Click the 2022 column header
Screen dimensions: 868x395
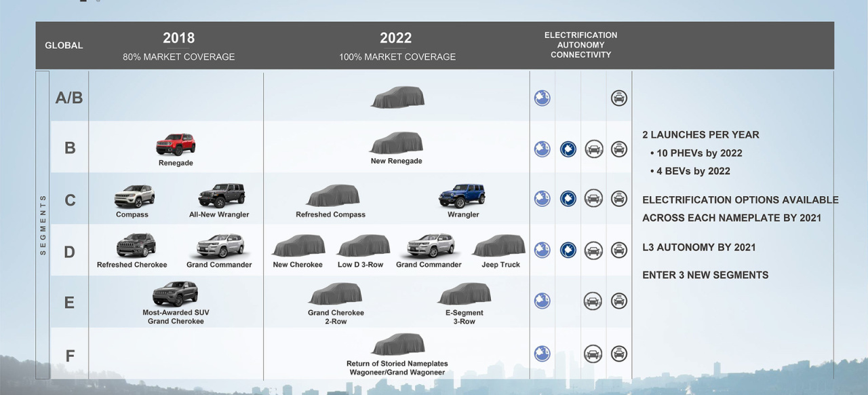pyautogui.click(x=396, y=39)
